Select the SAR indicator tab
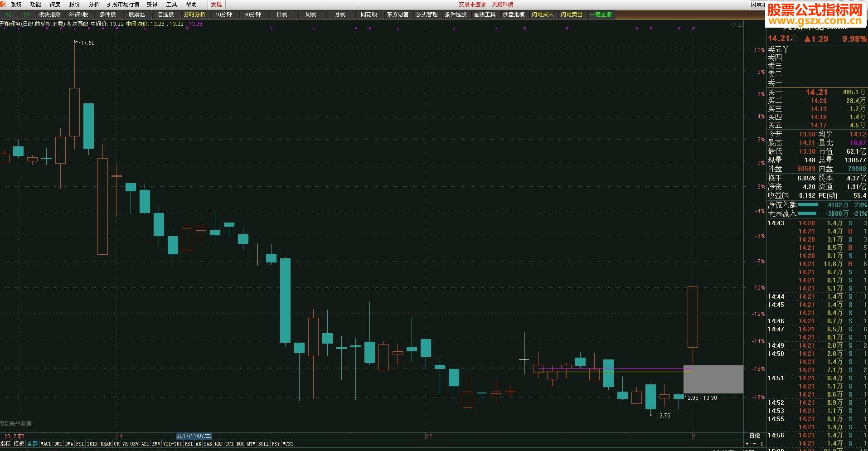 point(208,444)
